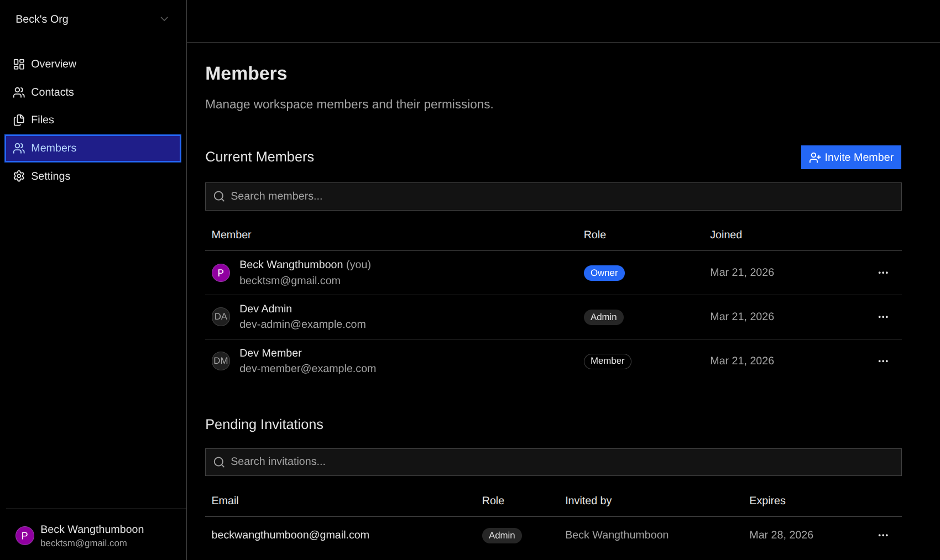This screenshot has width=940, height=560.
Task: Open options for pending beckwangthumboon@gmail.com invitation
Action: [882, 535]
